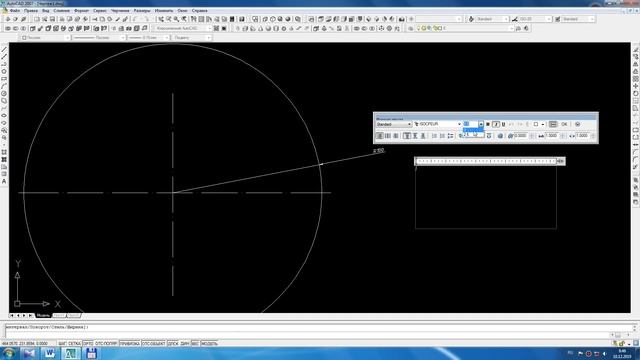Select the Polyline draw tool
The height and width of the screenshot is (360, 640).
click(4, 64)
